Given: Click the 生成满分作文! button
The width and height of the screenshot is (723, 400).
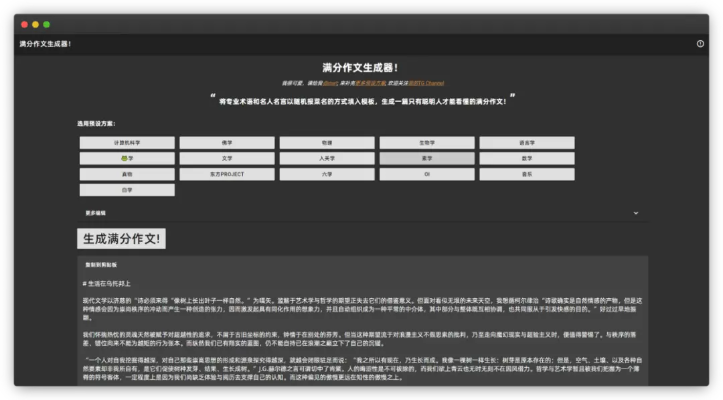Looking at the screenshot, I should (122, 240).
